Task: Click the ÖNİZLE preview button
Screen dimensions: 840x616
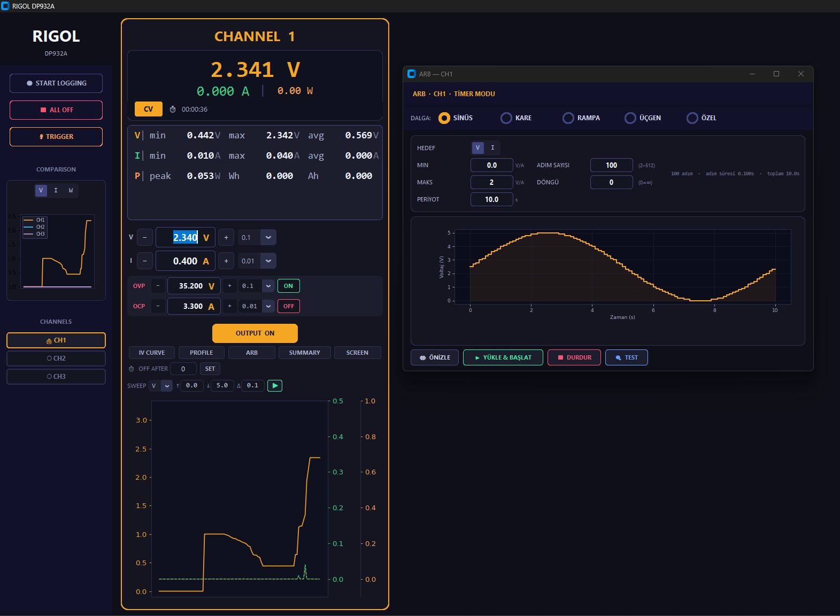Action: (x=434, y=357)
